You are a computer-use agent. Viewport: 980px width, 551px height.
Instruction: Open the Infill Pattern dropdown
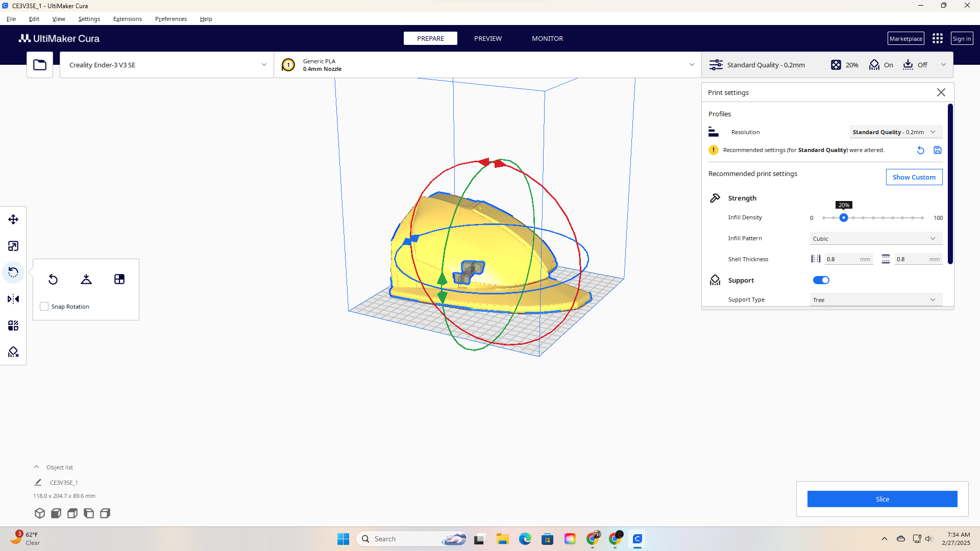tap(876, 238)
